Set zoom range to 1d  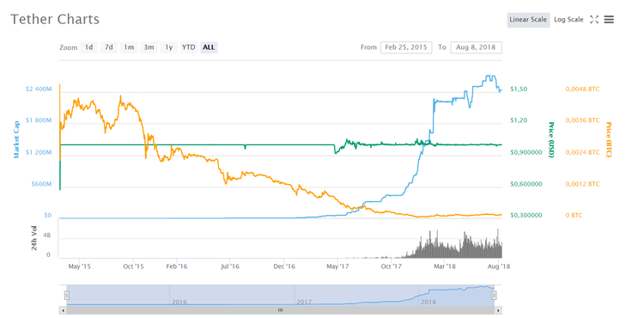point(88,47)
